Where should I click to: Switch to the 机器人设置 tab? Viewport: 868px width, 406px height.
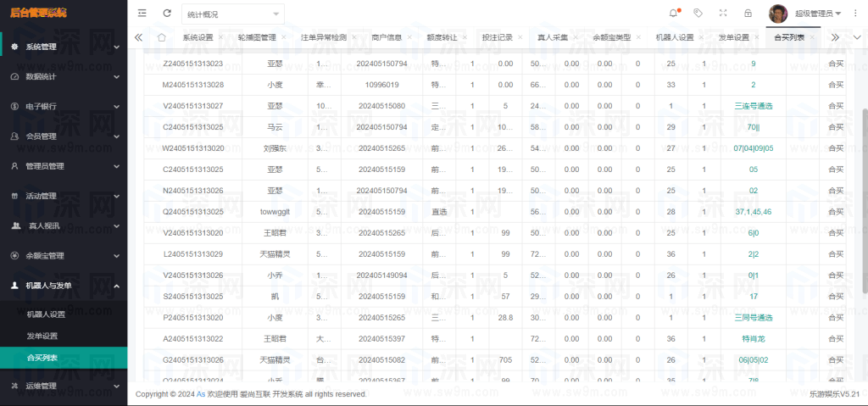click(674, 37)
